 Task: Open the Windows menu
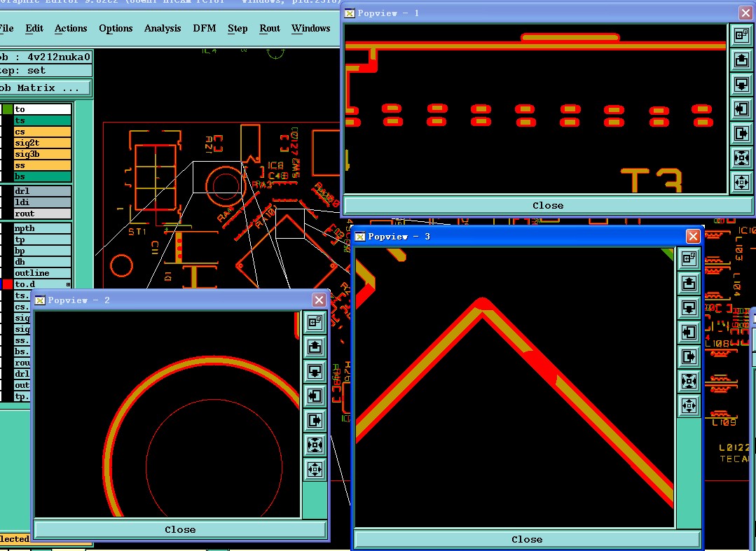tap(311, 29)
